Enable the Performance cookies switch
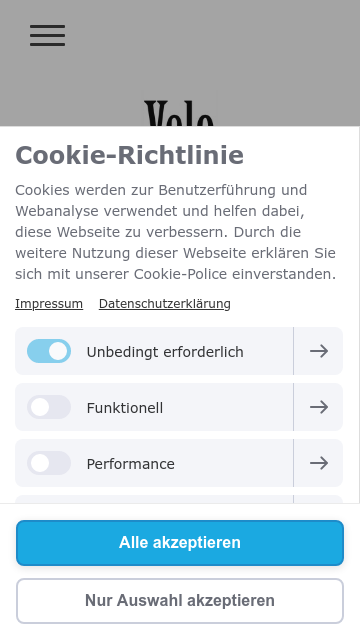 49,463
